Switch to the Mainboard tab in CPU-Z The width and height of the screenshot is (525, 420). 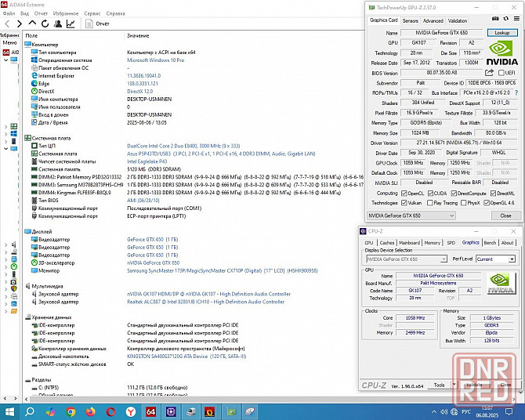coord(409,242)
